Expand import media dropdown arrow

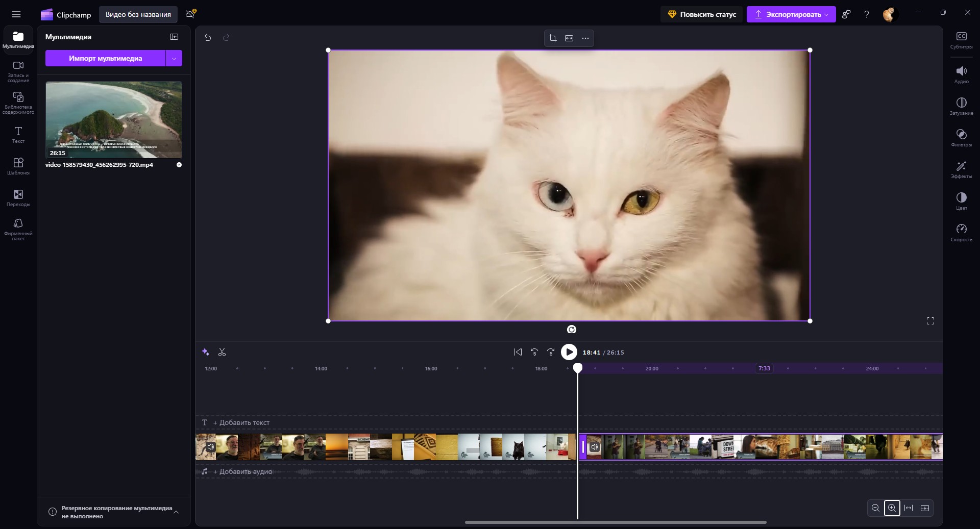[174, 58]
